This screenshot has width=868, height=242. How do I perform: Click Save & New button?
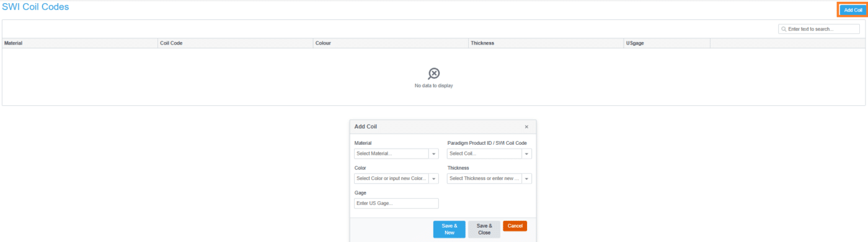click(449, 229)
